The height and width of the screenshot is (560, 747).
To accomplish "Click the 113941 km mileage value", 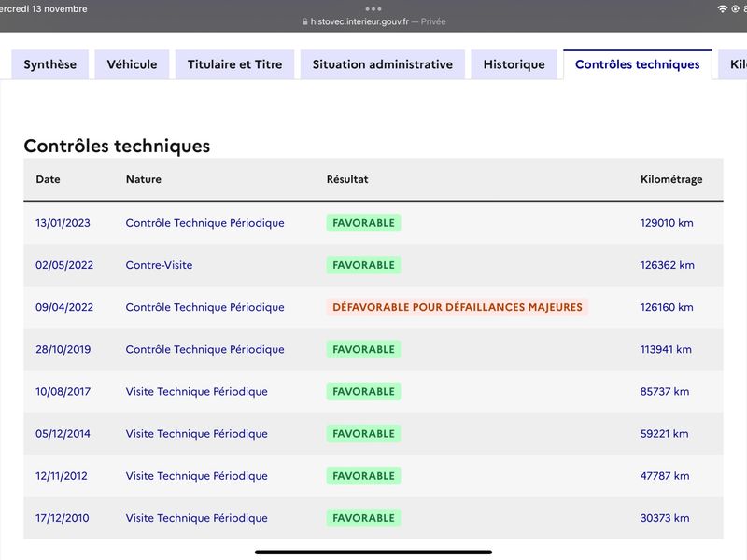I will pyautogui.click(x=666, y=349).
